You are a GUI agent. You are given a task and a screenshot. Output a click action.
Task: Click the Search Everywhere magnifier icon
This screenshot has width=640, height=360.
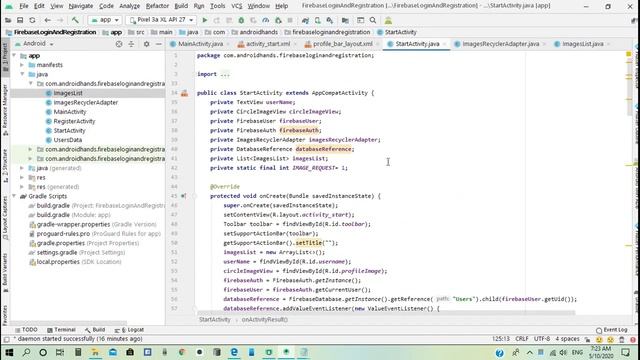373,20
